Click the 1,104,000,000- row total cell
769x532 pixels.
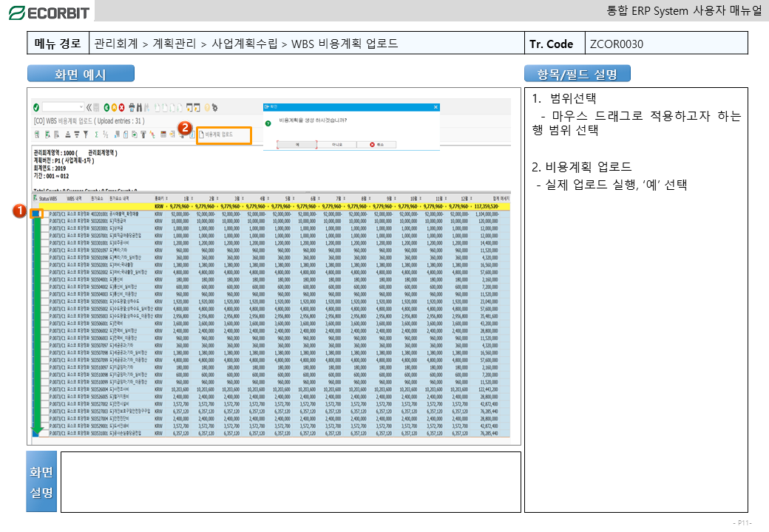coord(487,214)
